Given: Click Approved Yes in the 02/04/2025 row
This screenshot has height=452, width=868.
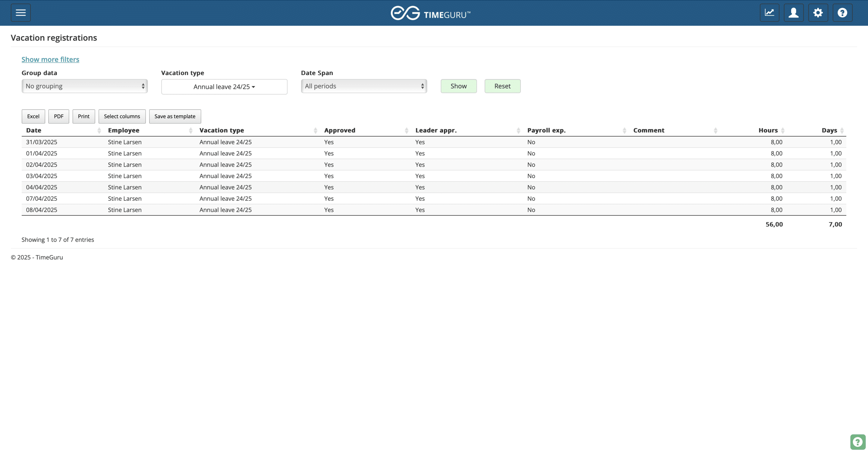Looking at the screenshot, I should (329, 165).
